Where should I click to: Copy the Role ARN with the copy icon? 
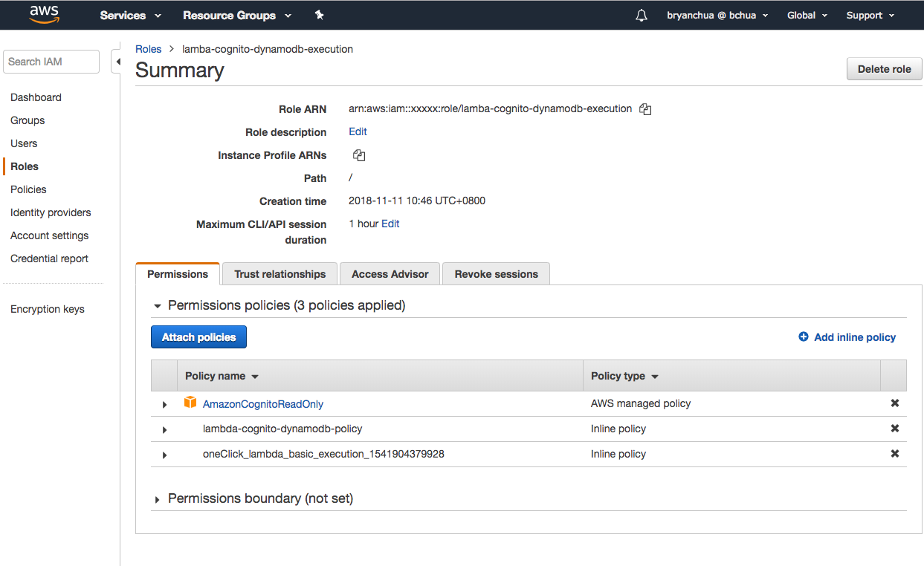click(645, 109)
